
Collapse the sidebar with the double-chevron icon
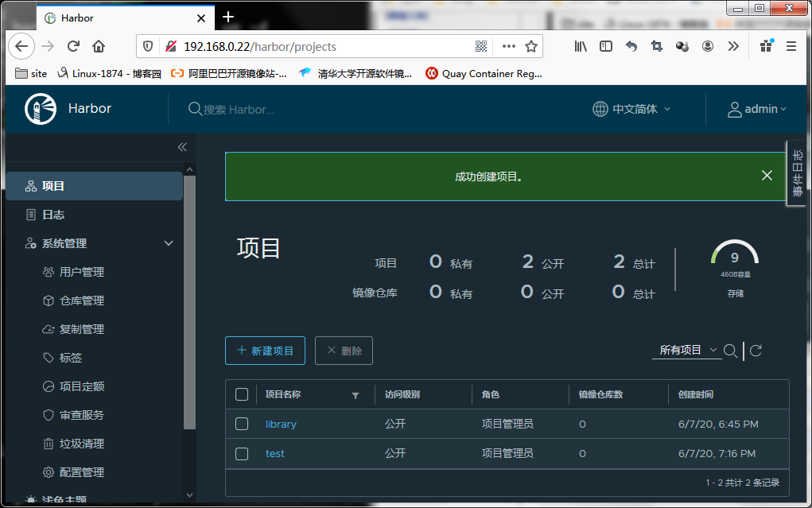coord(182,147)
